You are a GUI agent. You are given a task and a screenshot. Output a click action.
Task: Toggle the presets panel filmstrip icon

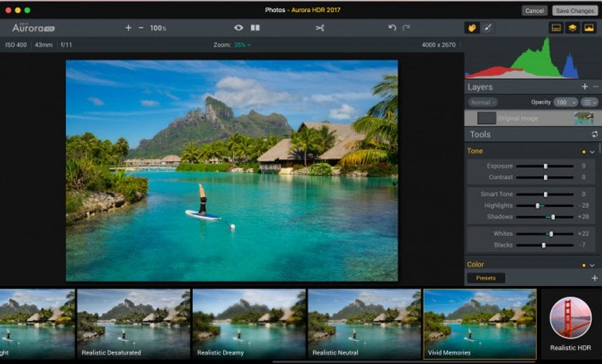point(556,28)
